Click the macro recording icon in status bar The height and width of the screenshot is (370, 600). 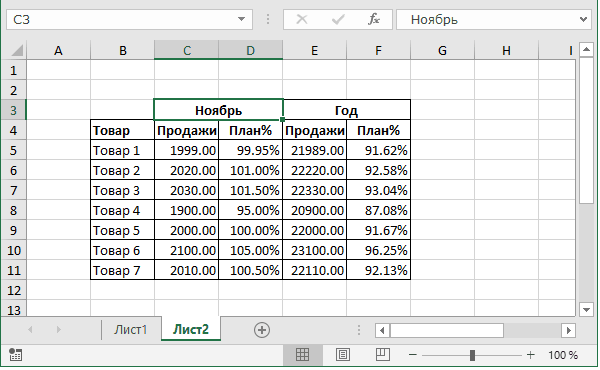(x=15, y=355)
